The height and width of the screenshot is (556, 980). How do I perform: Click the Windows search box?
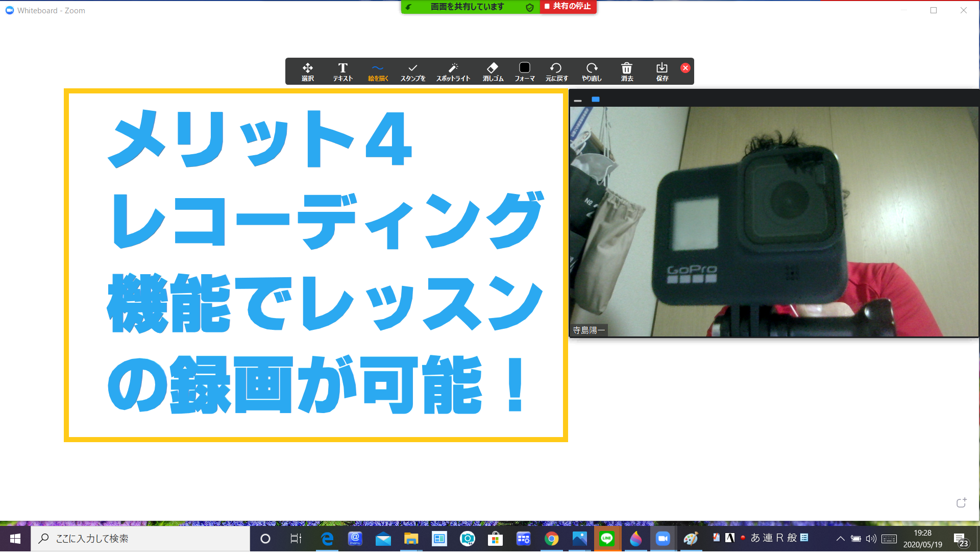click(x=140, y=538)
